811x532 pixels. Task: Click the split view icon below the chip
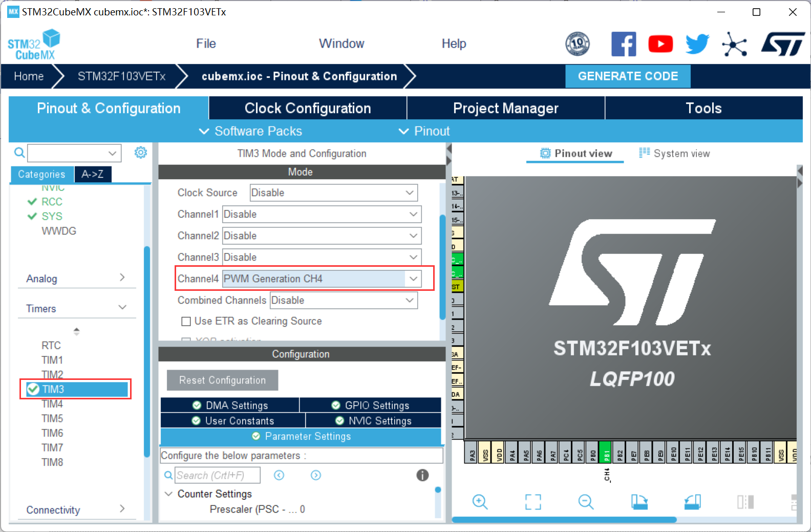[x=745, y=502]
